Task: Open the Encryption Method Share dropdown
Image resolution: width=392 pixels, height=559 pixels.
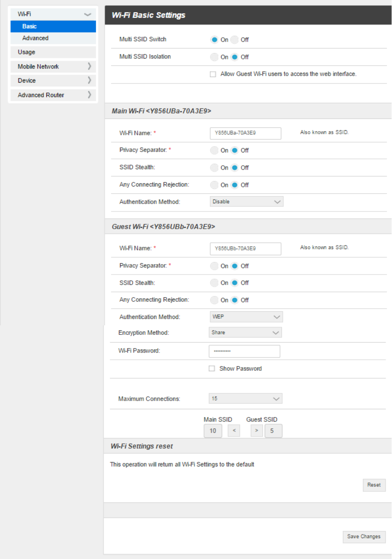Action: pyautogui.click(x=245, y=333)
